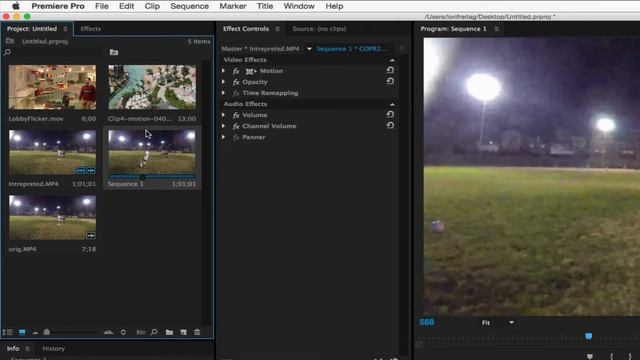The height and width of the screenshot is (360, 640).
Task: Click the Program monitor timecode value
Action: (427, 322)
